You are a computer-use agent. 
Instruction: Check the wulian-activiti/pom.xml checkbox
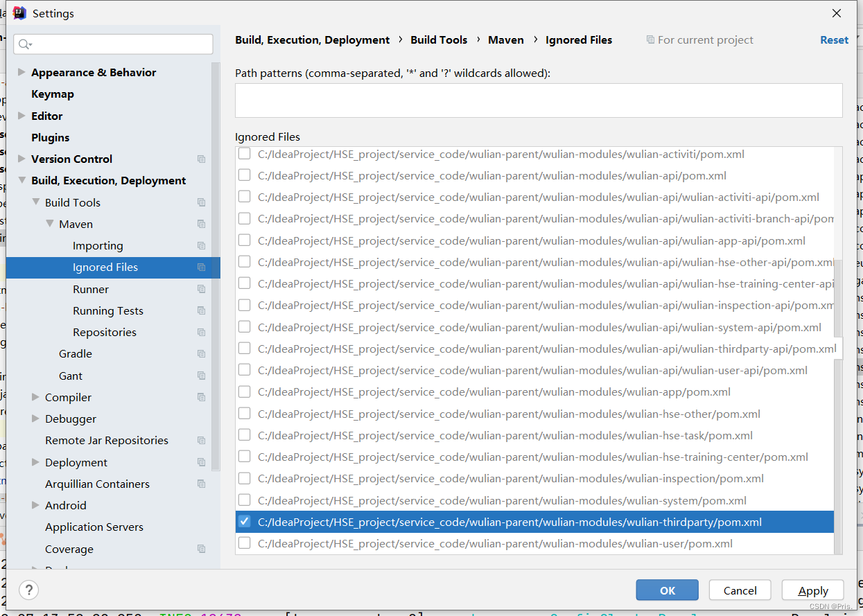[244, 154]
